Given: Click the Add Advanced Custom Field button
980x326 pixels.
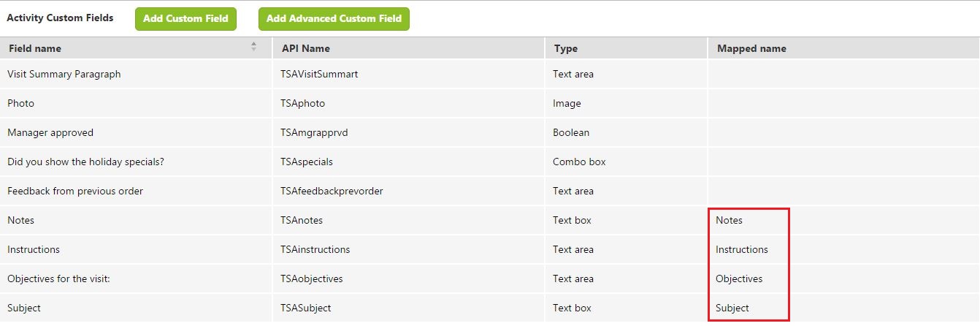Looking at the screenshot, I should 334,19.
